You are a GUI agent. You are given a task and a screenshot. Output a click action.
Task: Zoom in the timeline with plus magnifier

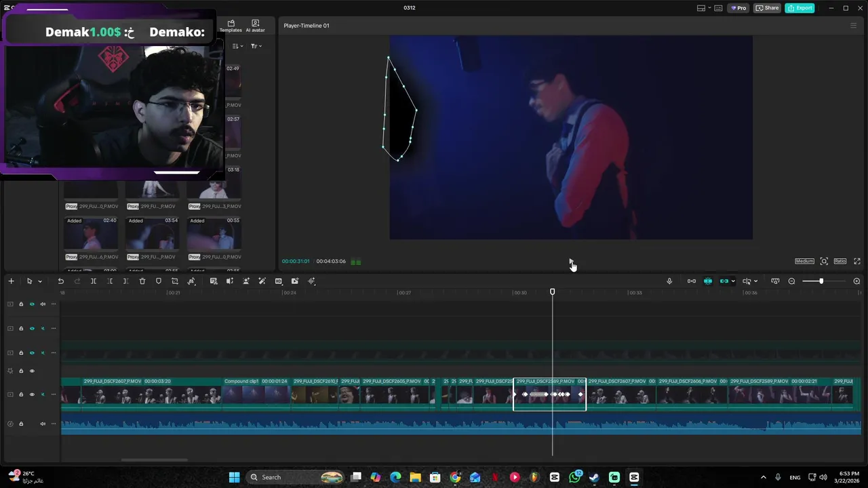pyautogui.click(x=856, y=281)
